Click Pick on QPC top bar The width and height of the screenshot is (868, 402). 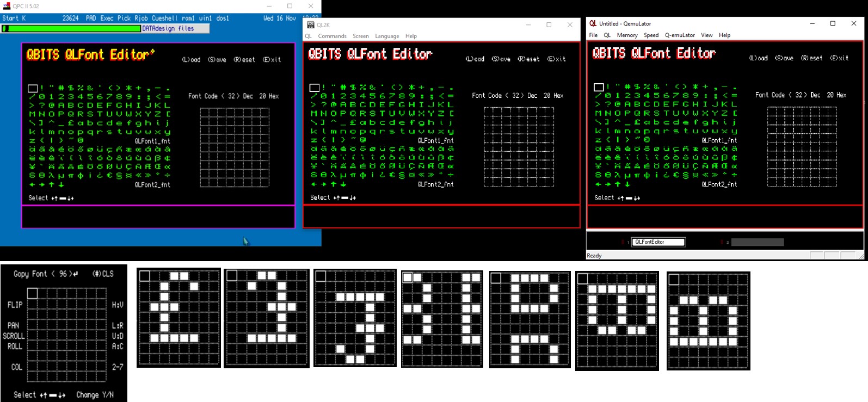point(124,18)
